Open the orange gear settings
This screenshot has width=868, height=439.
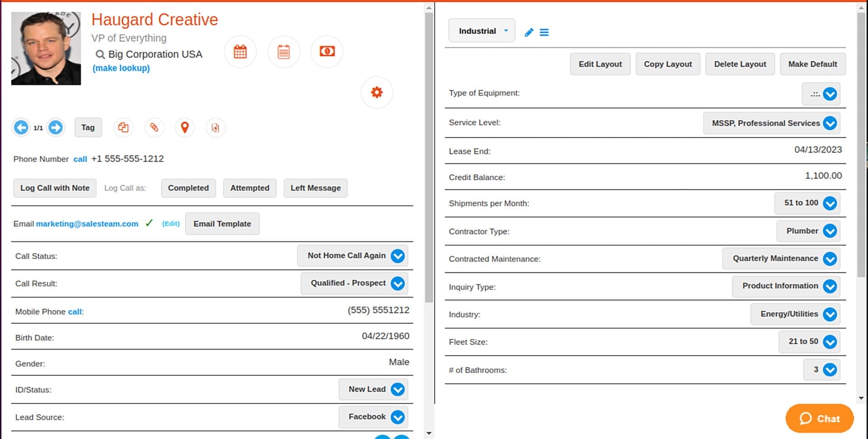(377, 93)
